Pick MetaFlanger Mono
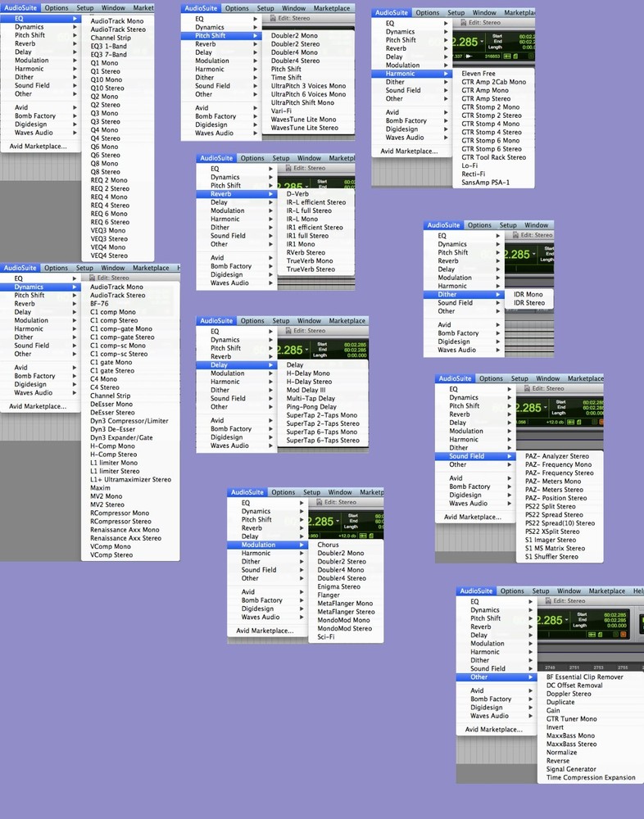 pos(345,604)
